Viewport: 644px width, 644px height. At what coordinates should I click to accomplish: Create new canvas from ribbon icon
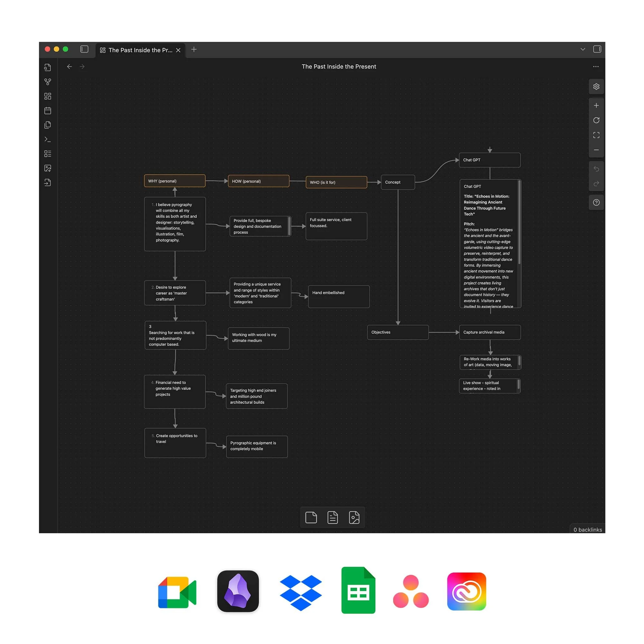coord(48,96)
